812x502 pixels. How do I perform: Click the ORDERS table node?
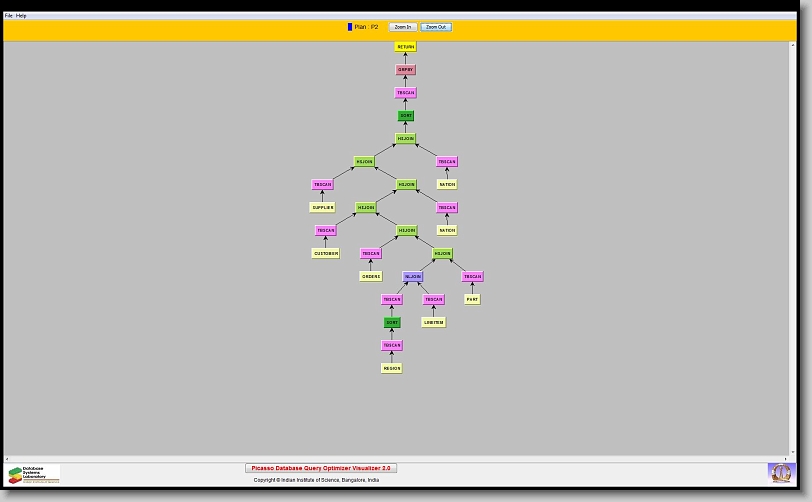(x=371, y=277)
